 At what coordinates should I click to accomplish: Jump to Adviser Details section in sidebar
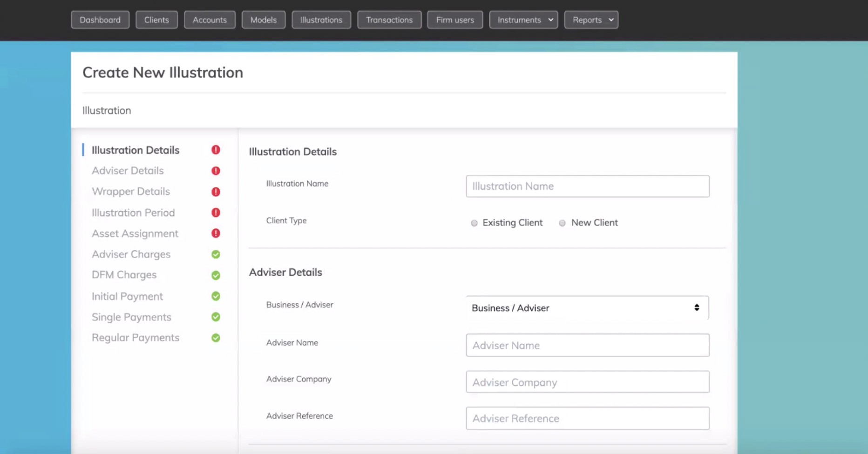128,171
